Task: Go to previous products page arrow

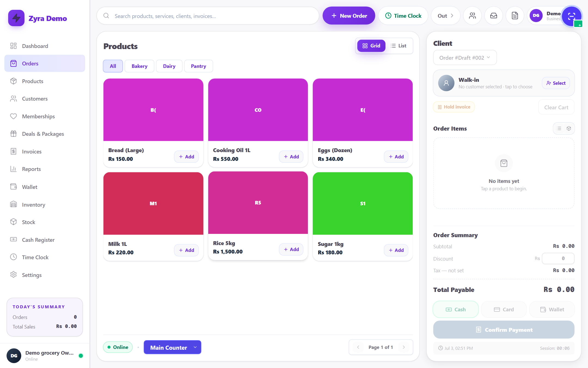Action: coord(358,347)
